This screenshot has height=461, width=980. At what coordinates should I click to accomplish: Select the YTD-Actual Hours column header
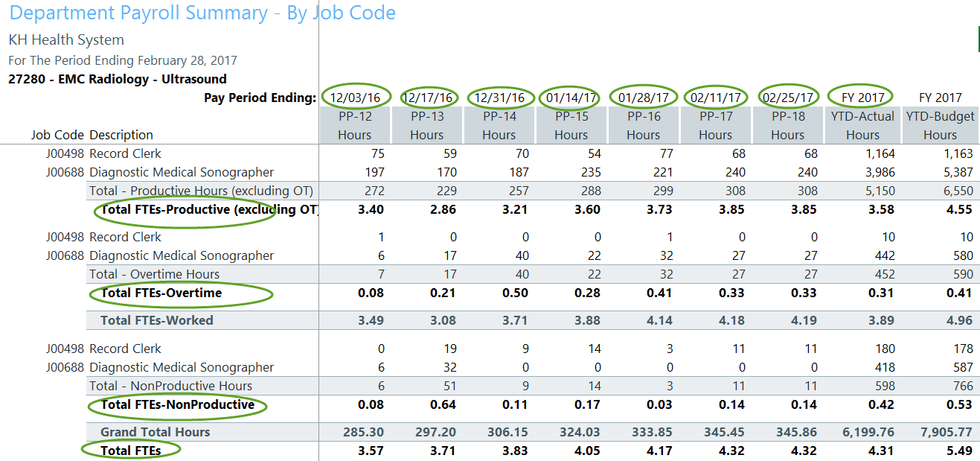pos(862,125)
